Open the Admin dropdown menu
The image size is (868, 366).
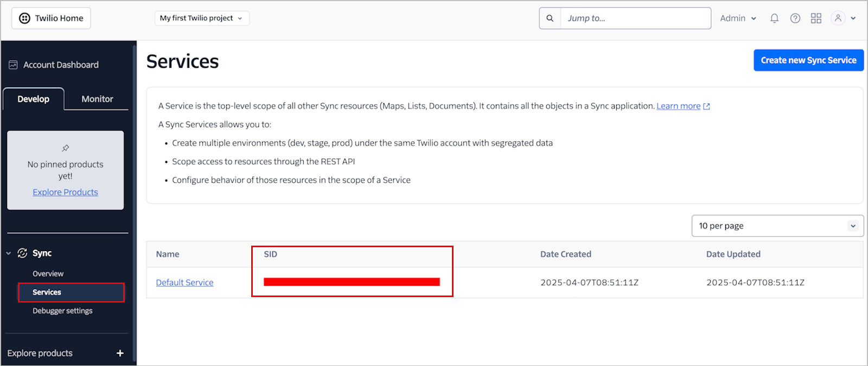(x=738, y=18)
